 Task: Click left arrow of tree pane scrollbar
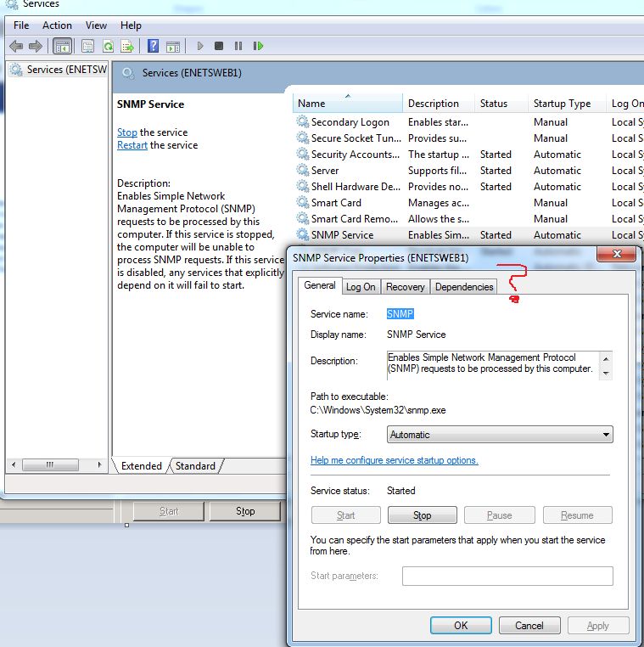point(14,465)
